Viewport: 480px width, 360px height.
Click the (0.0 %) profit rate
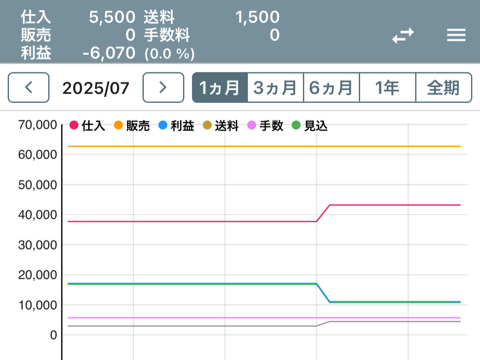tap(169, 54)
